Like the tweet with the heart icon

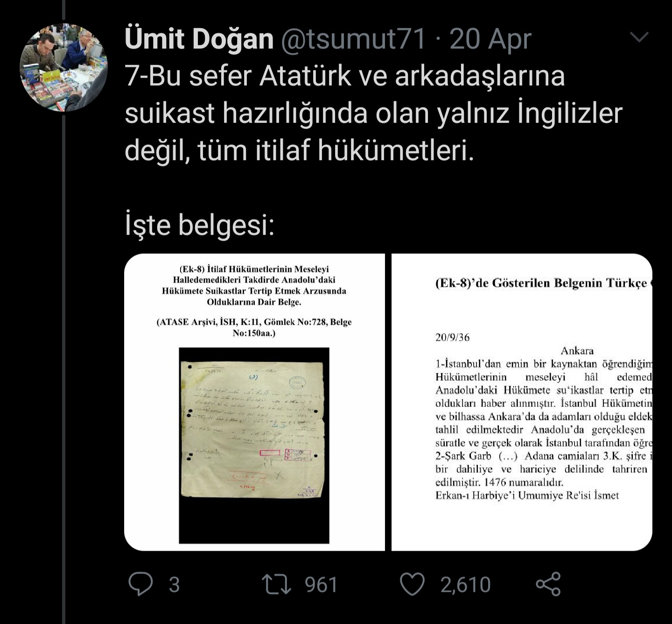point(413,584)
